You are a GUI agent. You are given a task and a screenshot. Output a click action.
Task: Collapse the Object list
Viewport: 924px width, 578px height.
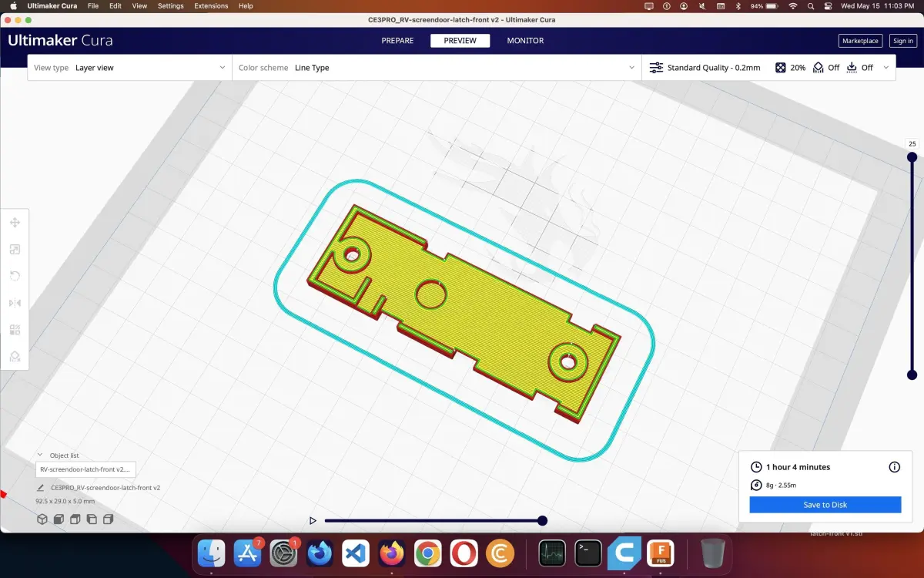point(40,455)
